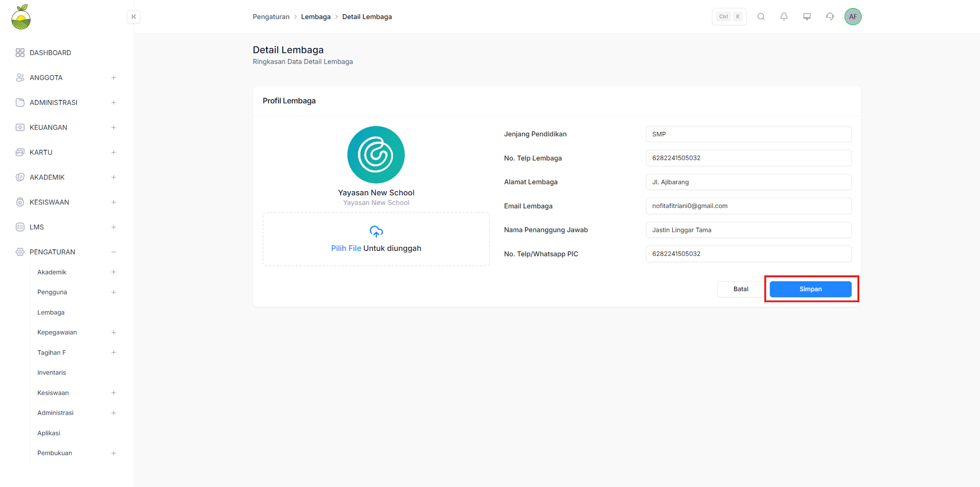Open the Tagihan F submenu item
The height and width of the screenshot is (487, 980).
click(51, 353)
